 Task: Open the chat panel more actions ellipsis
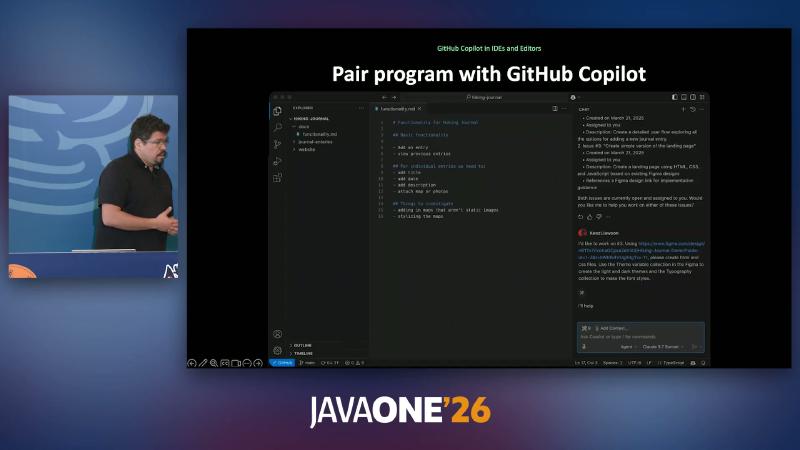click(702, 109)
